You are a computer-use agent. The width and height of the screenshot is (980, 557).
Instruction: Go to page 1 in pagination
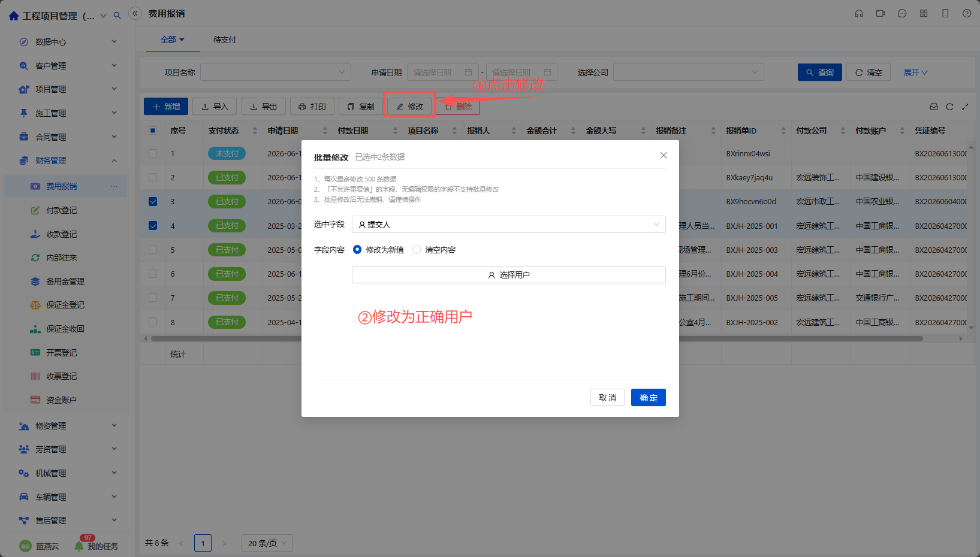coord(203,543)
